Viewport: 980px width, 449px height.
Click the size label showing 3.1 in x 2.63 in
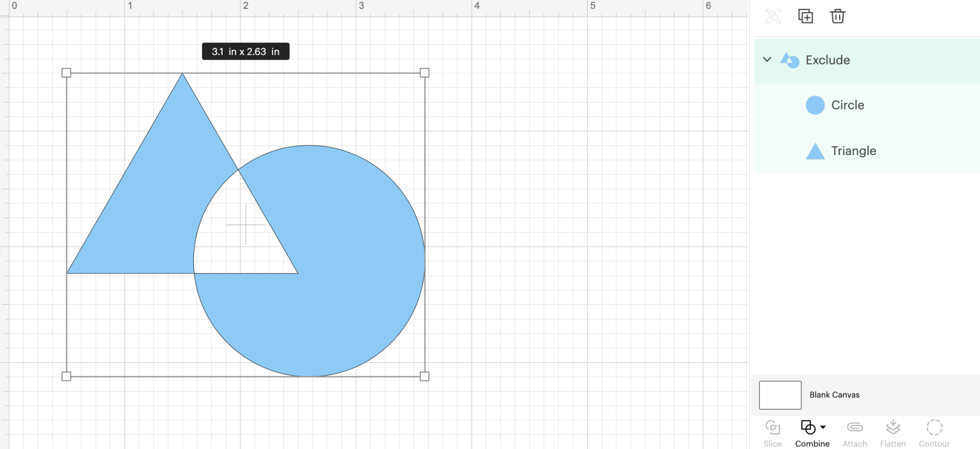pos(245,51)
